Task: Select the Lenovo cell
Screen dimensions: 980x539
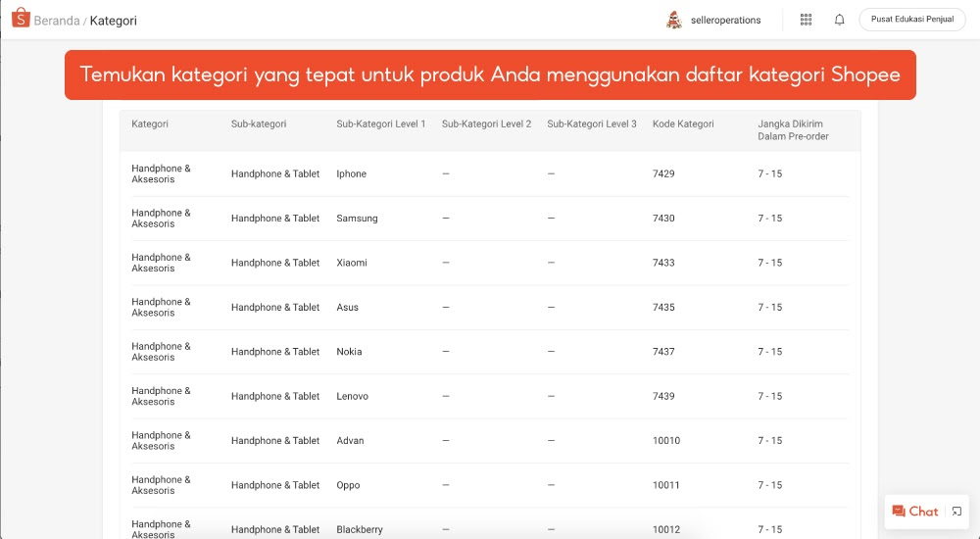Action: pos(353,396)
